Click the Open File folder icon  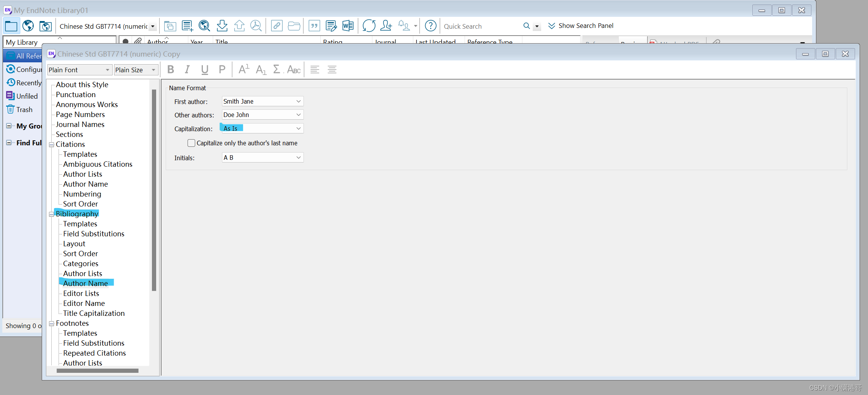[x=294, y=26]
